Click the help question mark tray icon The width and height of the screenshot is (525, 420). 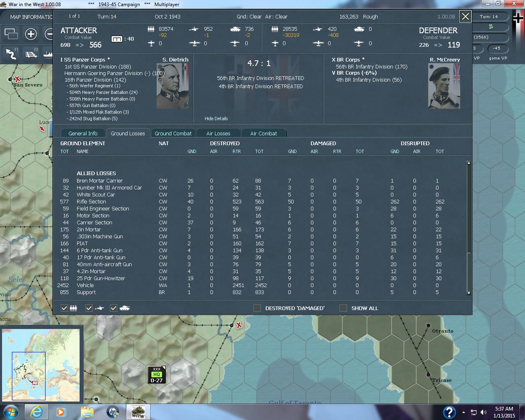[x=449, y=412]
